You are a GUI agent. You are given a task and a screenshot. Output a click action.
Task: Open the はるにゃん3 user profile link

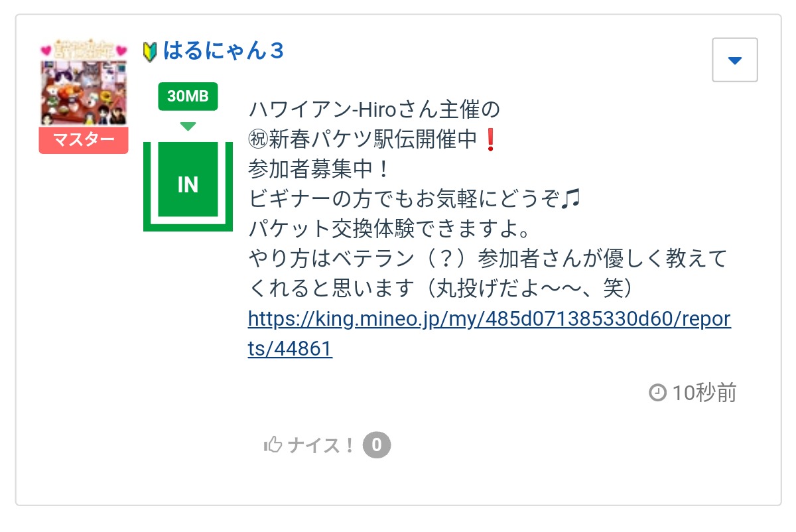(x=223, y=50)
